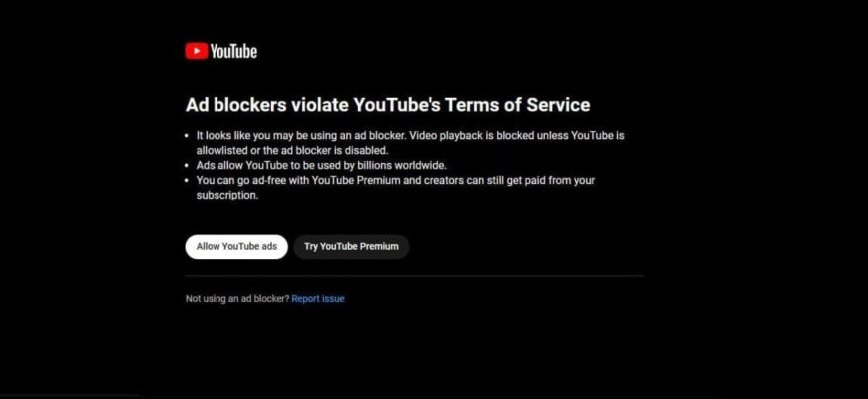Click the YouTube wordmark text

point(233,51)
